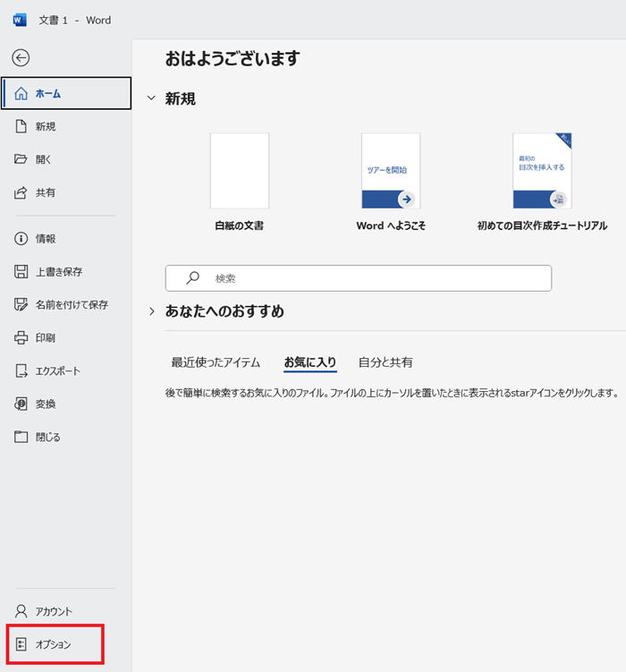The image size is (626, 672).
Task: Click the Word logo in title bar
Action: point(20,20)
